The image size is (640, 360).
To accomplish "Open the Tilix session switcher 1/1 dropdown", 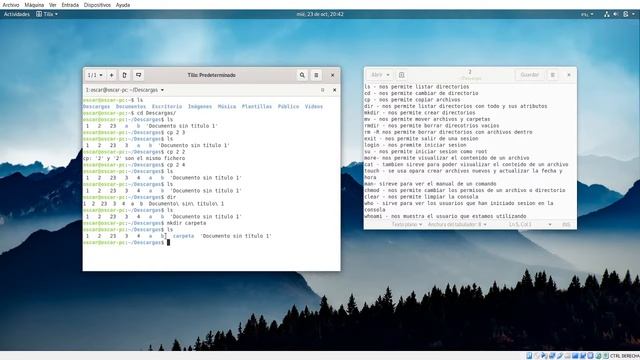I will pyautogui.click(x=95, y=75).
